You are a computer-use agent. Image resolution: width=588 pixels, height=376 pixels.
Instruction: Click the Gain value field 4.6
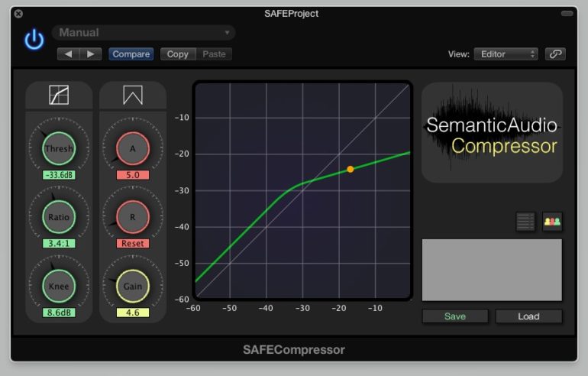(133, 313)
